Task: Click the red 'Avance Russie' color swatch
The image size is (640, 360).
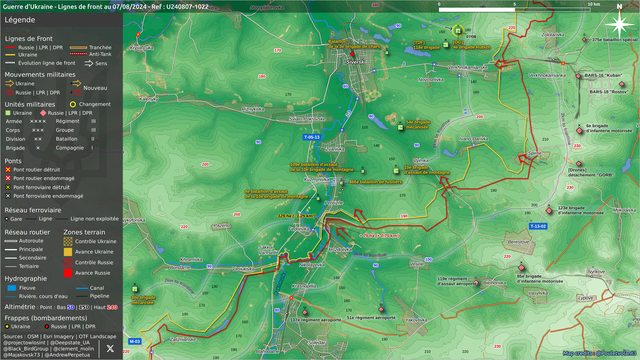Action: click(68, 273)
